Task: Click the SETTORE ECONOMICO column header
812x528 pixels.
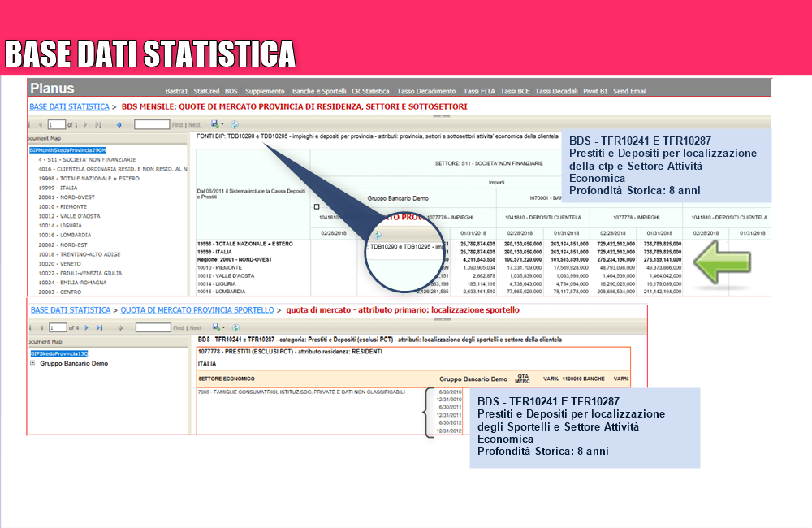Action: [x=227, y=379]
